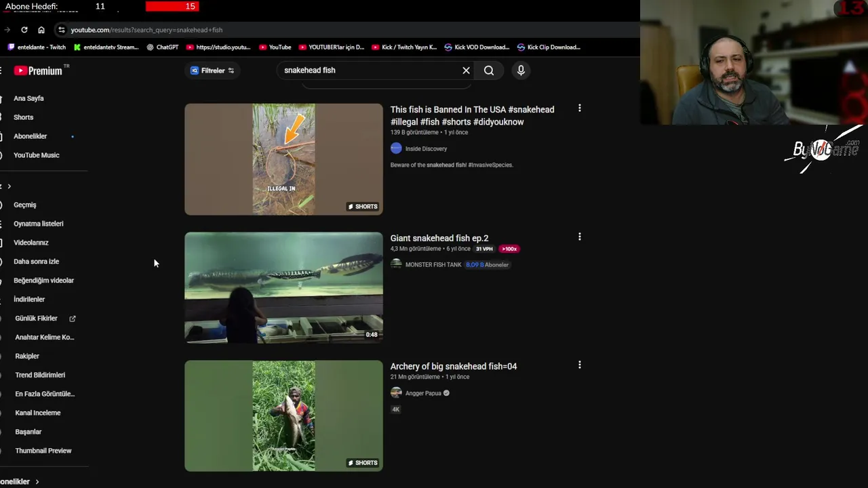Open Günlük Fikirler sidebar item

point(37,318)
